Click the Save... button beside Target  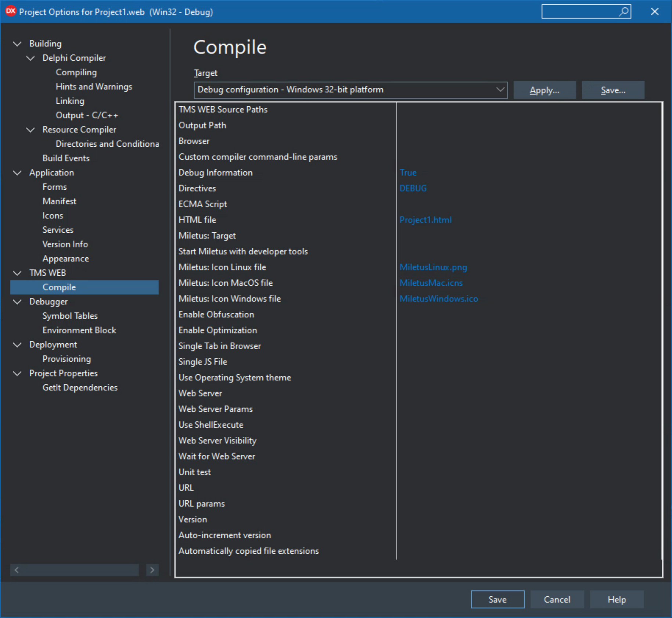click(613, 90)
